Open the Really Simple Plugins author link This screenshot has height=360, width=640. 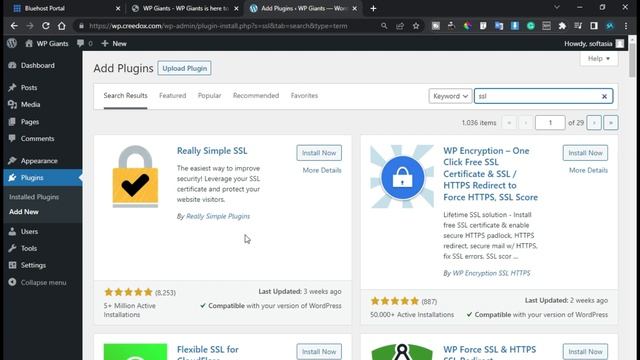coord(218,216)
